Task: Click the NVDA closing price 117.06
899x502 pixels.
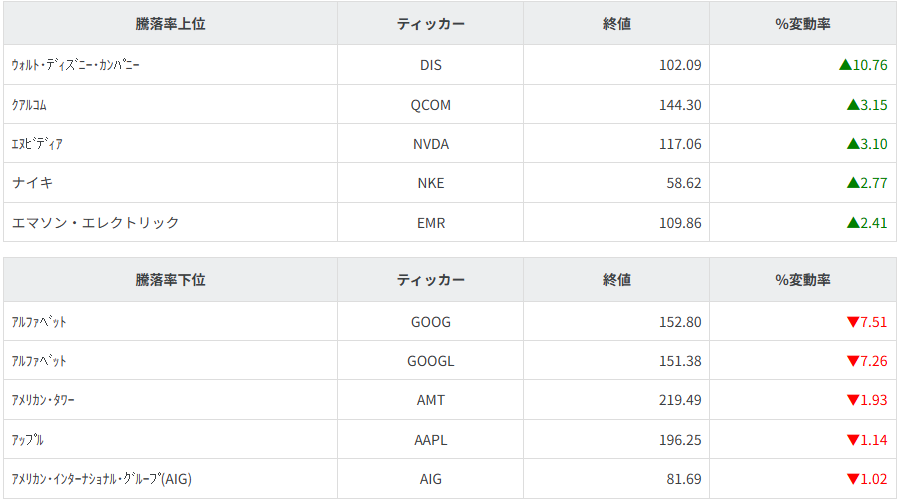Action: [680, 144]
